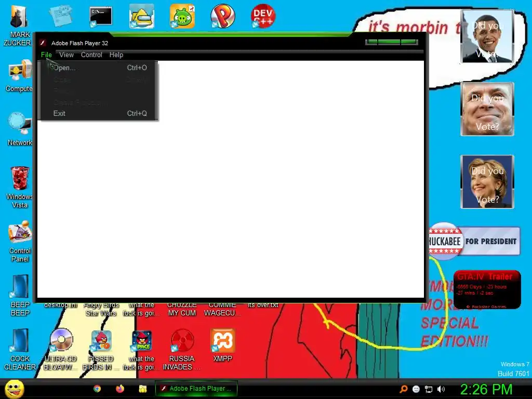Select the desktop.ini label on desktop
The height and width of the screenshot is (399, 532).
pos(60,305)
